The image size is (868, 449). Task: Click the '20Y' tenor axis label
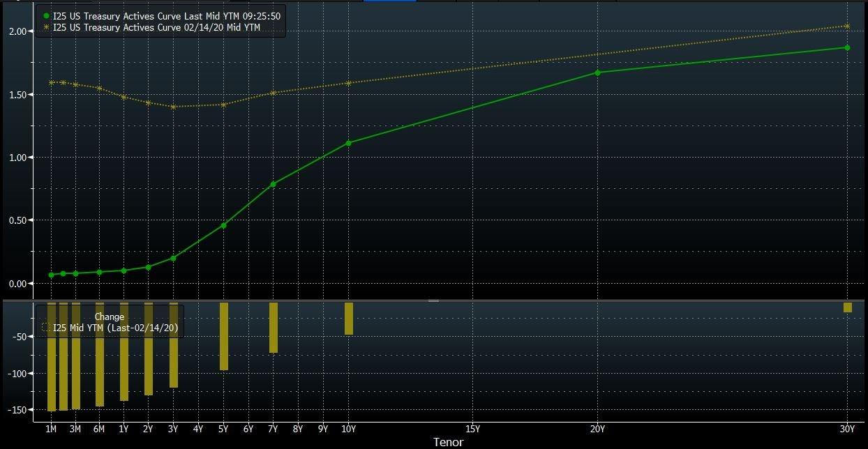pyautogui.click(x=597, y=429)
